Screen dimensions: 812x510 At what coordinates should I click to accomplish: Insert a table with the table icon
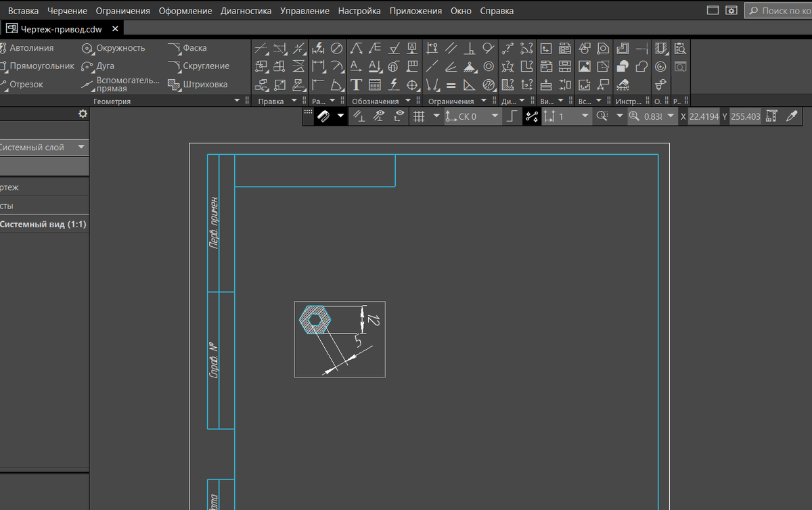(x=374, y=85)
